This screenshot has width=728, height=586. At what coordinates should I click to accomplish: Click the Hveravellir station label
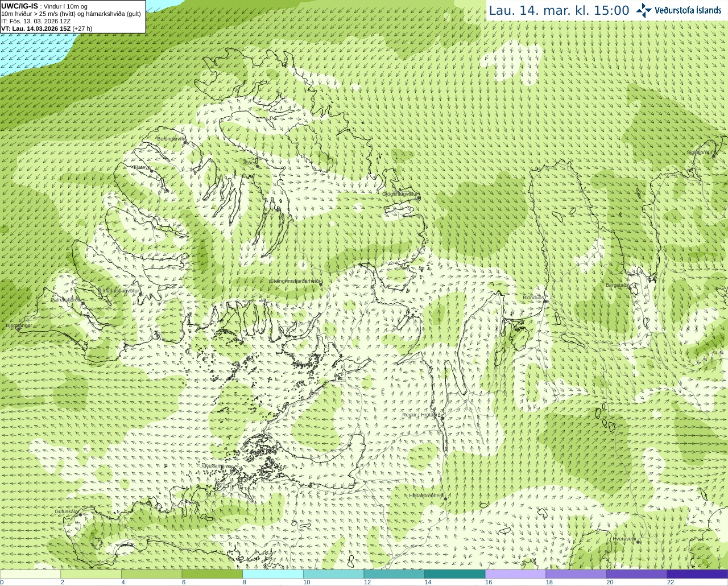(x=624, y=539)
